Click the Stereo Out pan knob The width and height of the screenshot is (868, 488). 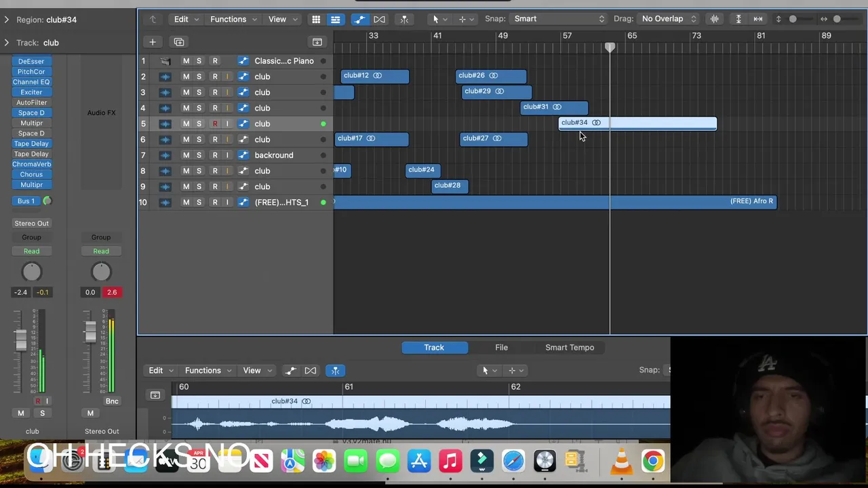point(101,272)
